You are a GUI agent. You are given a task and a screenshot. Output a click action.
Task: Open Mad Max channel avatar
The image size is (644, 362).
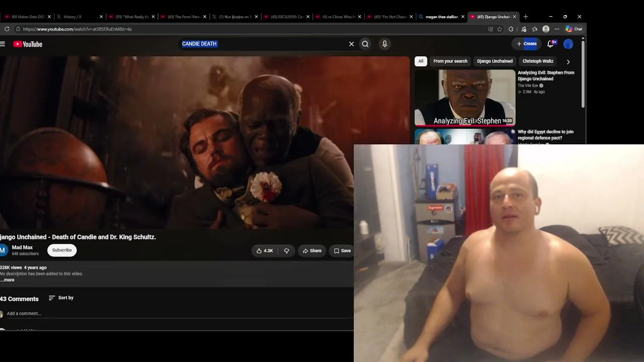tap(4, 250)
